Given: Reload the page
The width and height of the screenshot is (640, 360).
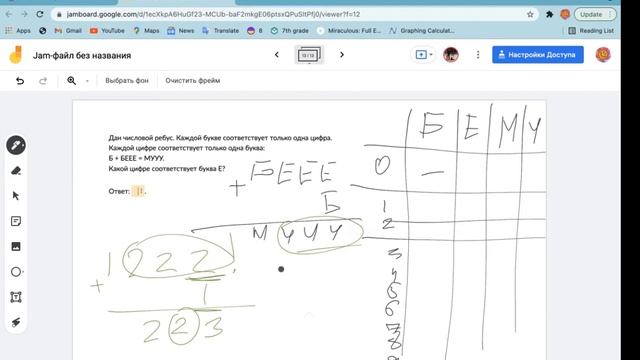Looking at the screenshot, I should tap(40, 14).
